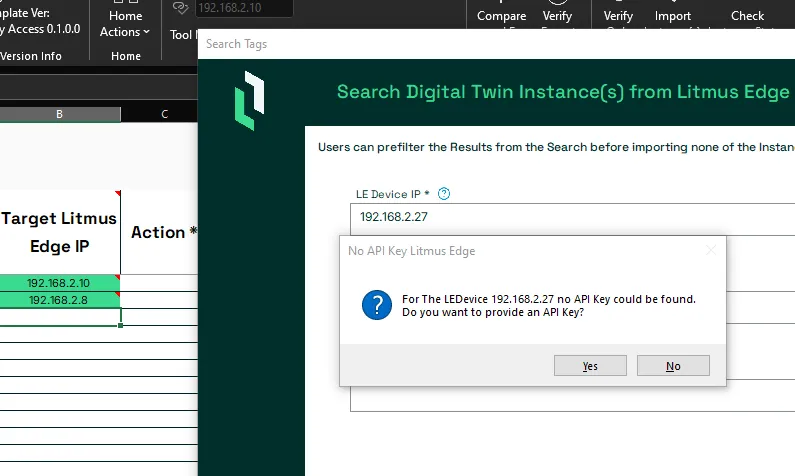Select column B header in spreadsheet
This screenshot has width=795, height=476.
coord(60,114)
